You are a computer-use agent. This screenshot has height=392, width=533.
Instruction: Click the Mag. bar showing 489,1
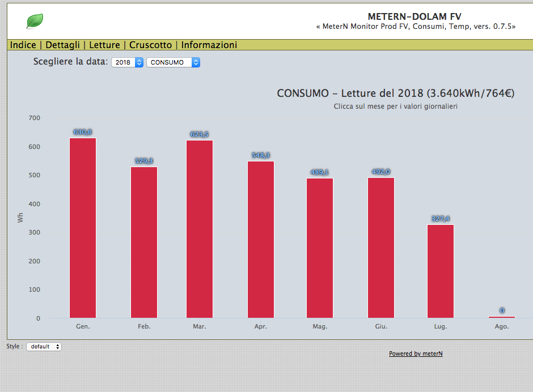(x=320, y=248)
